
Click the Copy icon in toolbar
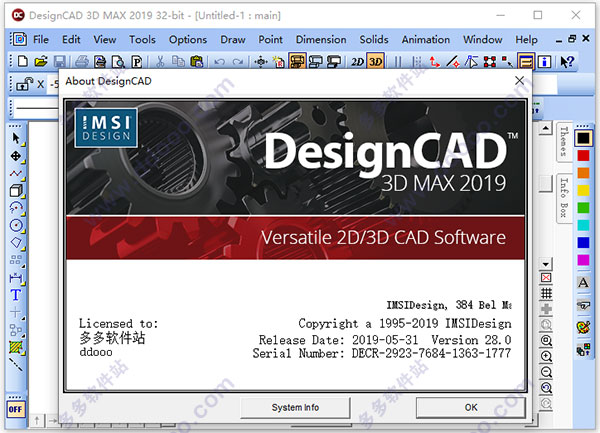[x=178, y=61]
